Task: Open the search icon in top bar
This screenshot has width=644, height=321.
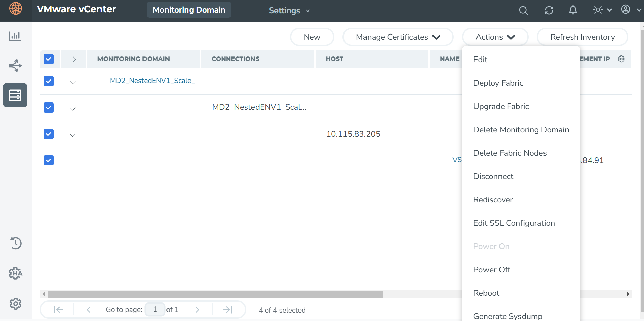Action: (523, 11)
